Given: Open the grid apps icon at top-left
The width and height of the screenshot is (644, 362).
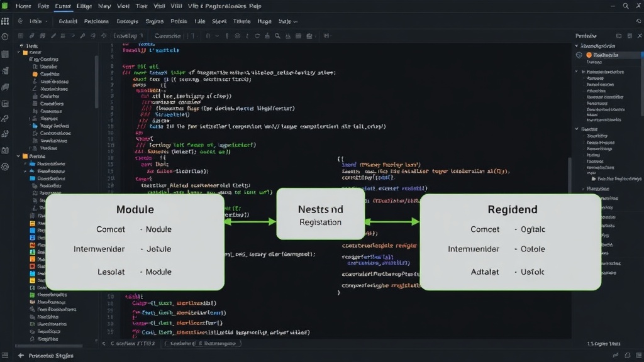Looking at the screenshot, I should [x=5, y=21].
